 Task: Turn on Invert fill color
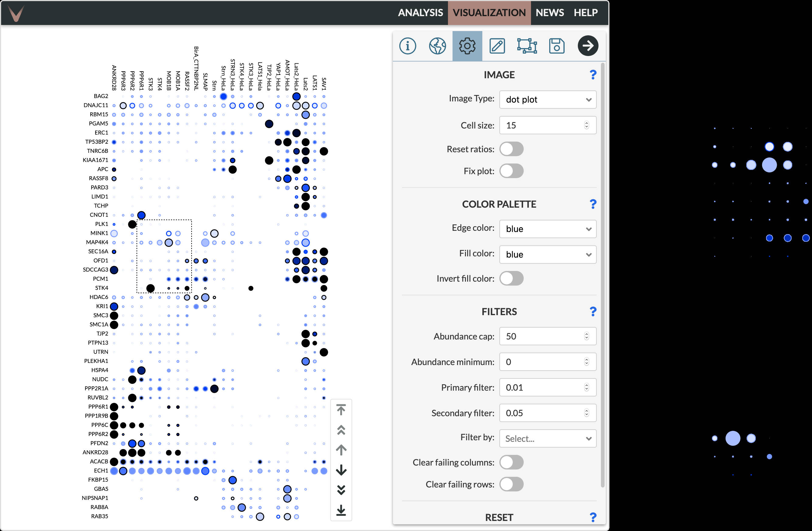pyautogui.click(x=511, y=279)
